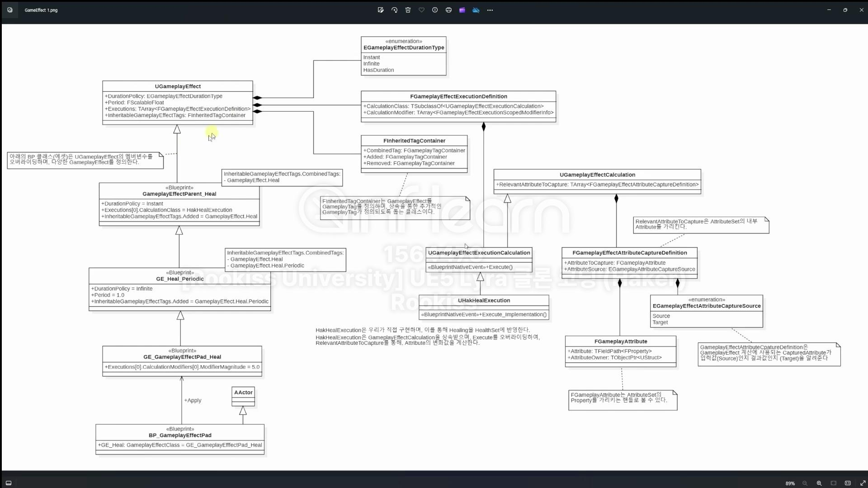Open the purple Clipchamp icon
The height and width of the screenshot is (488, 868).
462,10
